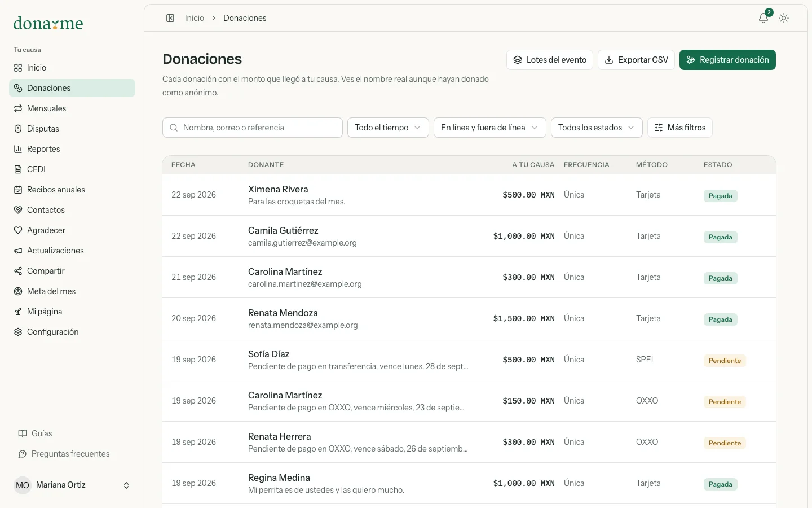Open the En línea y fuera de línea dropdown
The image size is (812, 508).
[489, 128]
